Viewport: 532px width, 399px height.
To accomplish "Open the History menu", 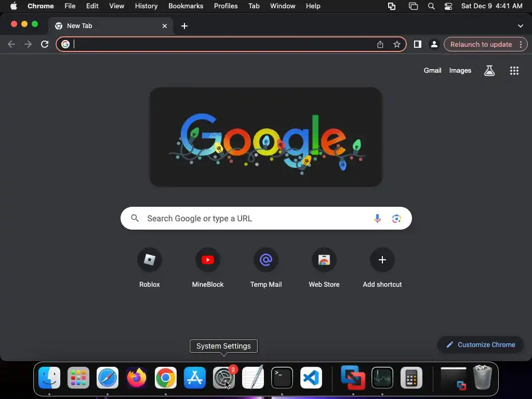I will click(x=146, y=6).
